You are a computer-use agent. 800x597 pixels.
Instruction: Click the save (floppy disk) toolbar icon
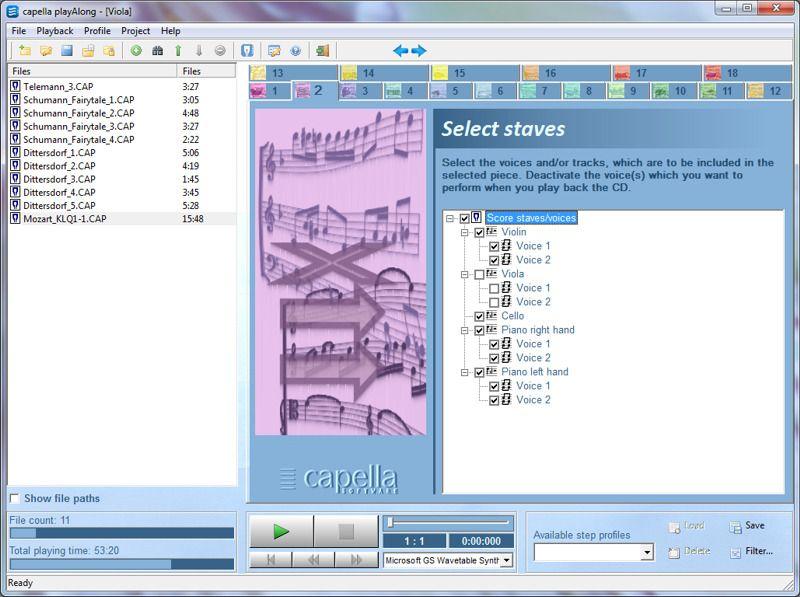(x=67, y=51)
